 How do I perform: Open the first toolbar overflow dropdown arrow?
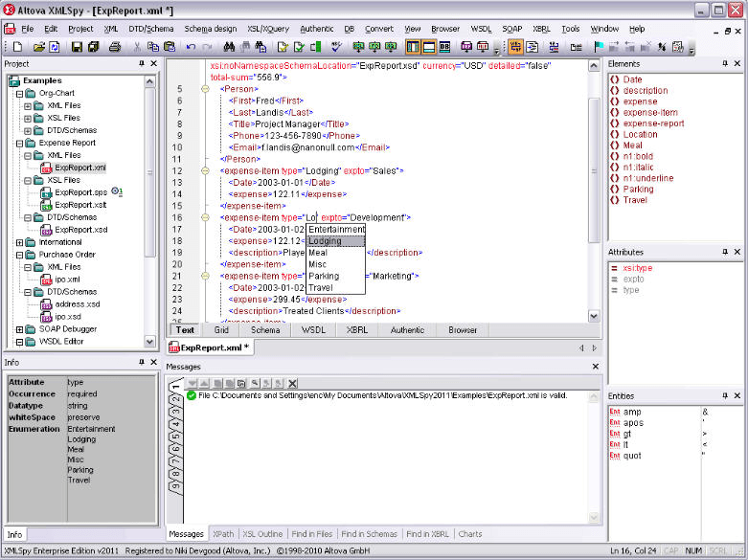point(497,50)
